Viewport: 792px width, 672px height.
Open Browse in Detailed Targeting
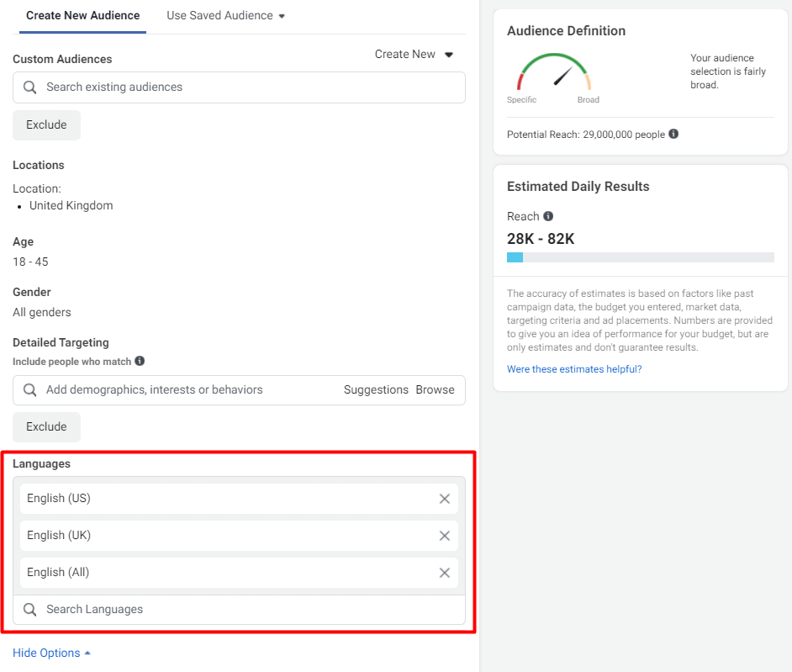435,390
